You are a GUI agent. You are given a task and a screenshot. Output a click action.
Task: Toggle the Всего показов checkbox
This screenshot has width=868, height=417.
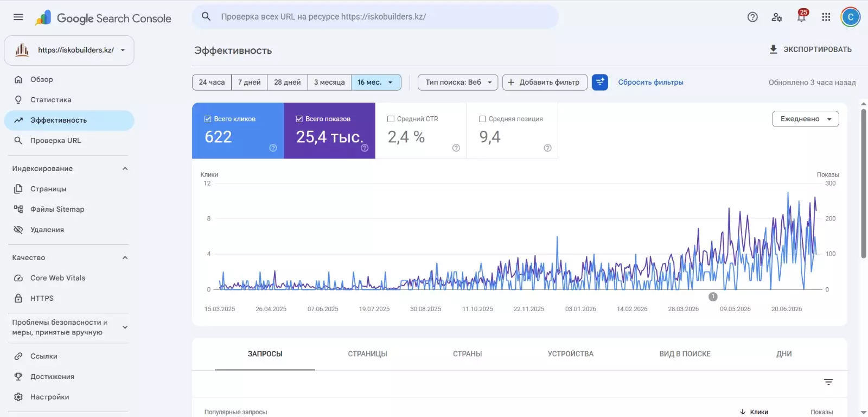click(299, 119)
